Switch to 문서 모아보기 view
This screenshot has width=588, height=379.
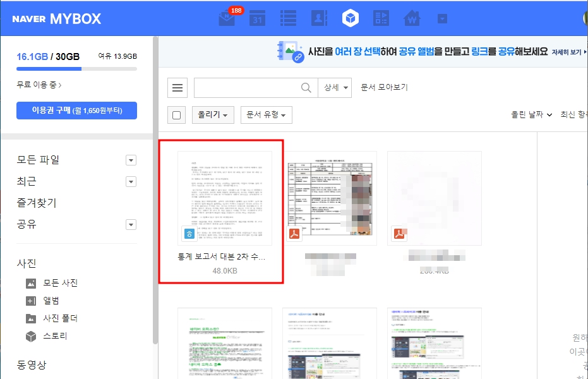click(x=386, y=87)
